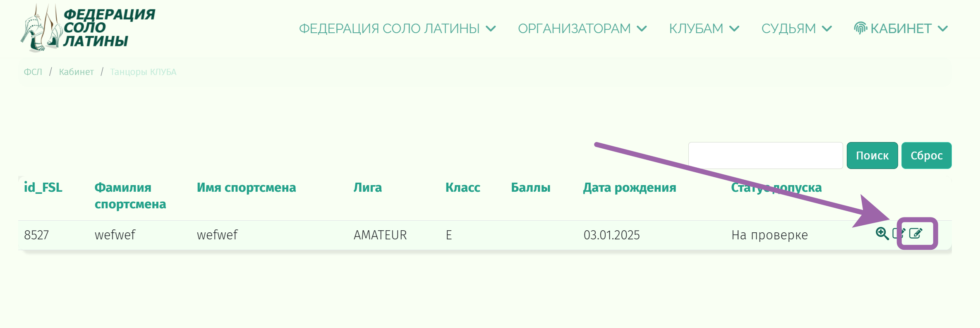The image size is (980, 328).
Task: Go to ФСЛ breadcrumb link
Action: click(x=33, y=72)
